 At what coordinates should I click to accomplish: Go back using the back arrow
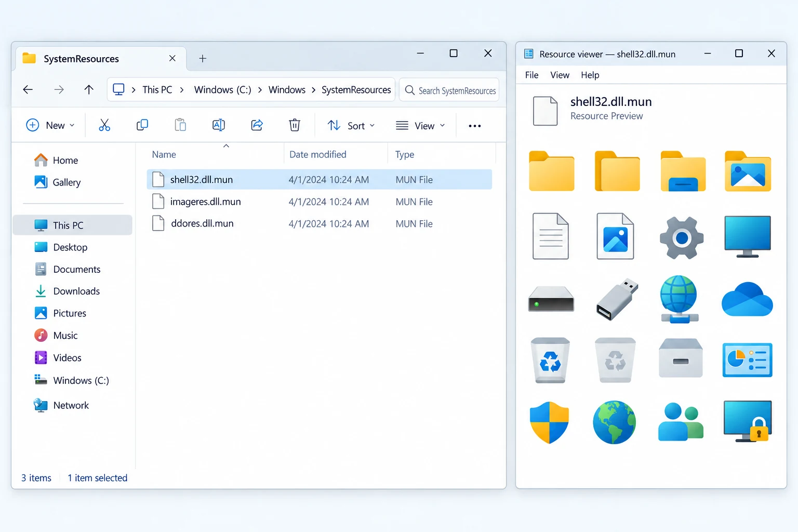pyautogui.click(x=28, y=90)
